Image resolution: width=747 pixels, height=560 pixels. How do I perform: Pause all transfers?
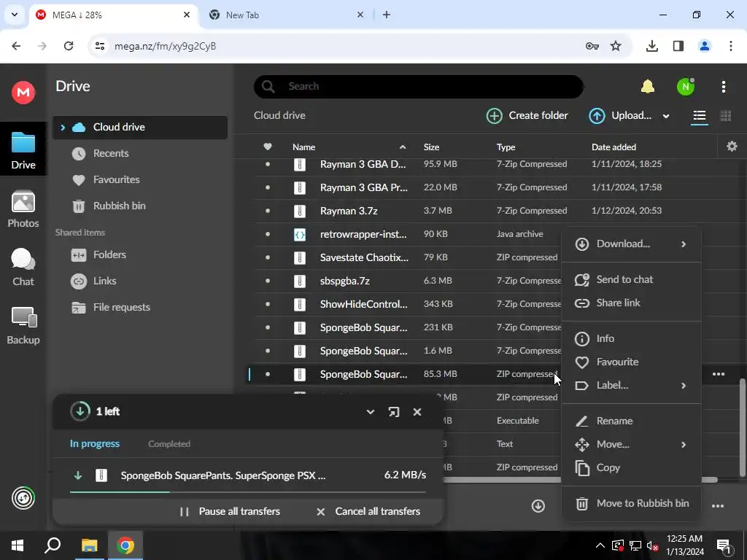pyautogui.click(x=230, y=511)
